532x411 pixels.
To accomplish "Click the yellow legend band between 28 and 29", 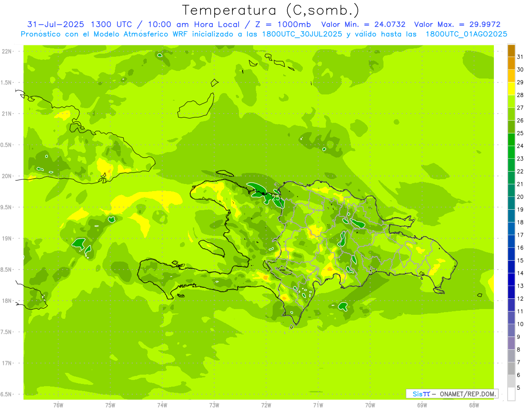I will click(x=511, y=89).
